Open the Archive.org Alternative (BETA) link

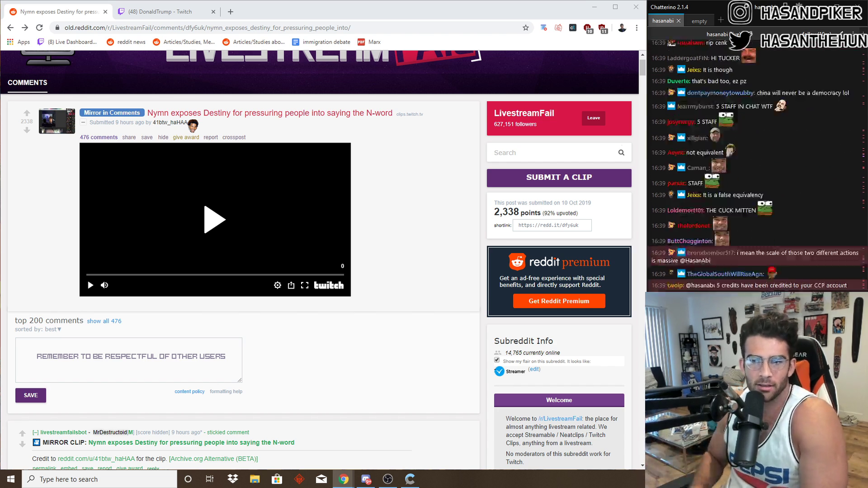pyautogui.click(x=213, y=459)
